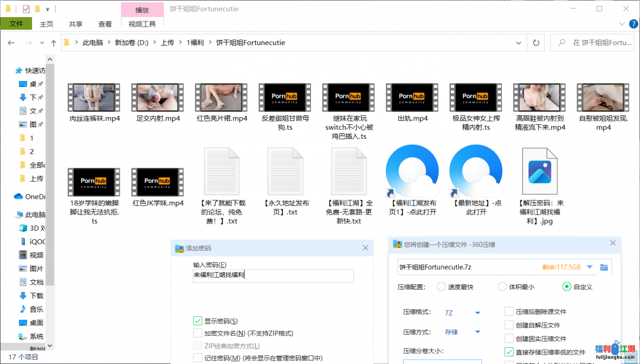
Task: Select the 速度最快 radio button
Action: (441, 287)
